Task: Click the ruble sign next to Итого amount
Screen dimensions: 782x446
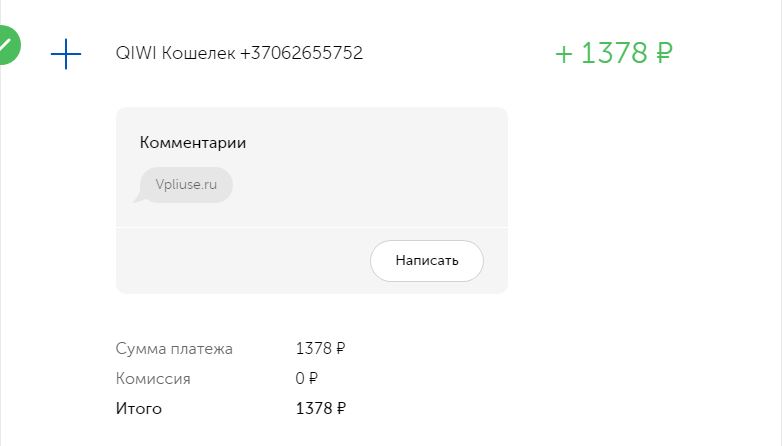Action: coord(341,409)
